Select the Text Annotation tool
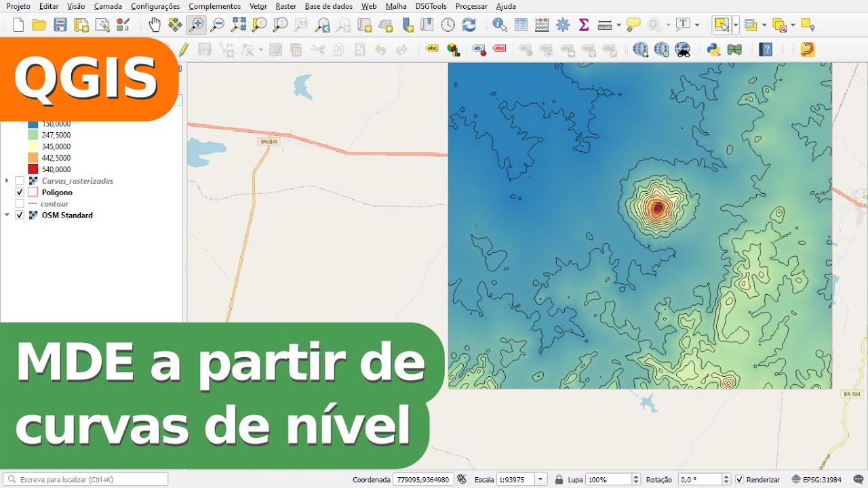 pyautogui.click(x=684, y=25)
